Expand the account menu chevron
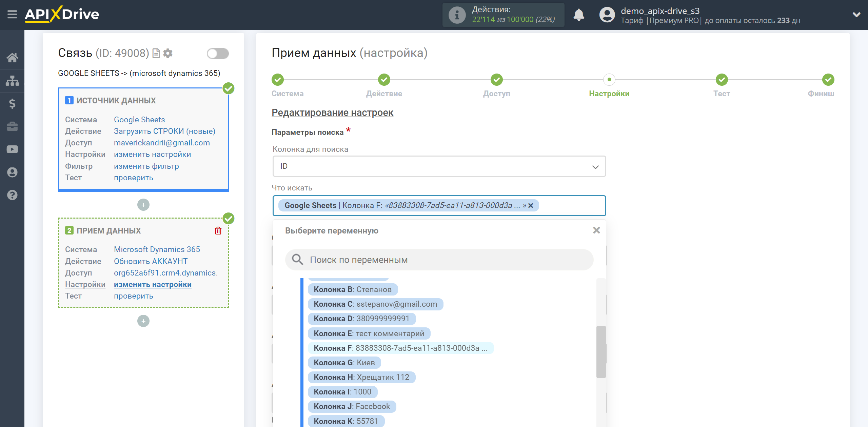Image resolution: width=868 pixels, height=427 pixels. 856,15
